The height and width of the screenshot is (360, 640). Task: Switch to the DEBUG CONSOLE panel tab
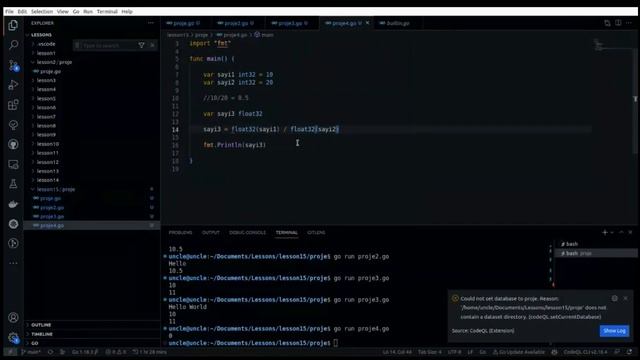pos(247,232)
